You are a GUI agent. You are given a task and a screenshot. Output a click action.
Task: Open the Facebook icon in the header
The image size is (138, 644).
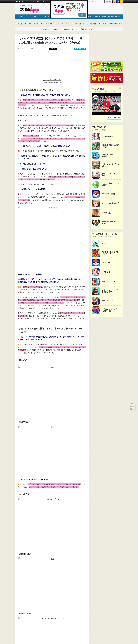[x=118, y=2]
